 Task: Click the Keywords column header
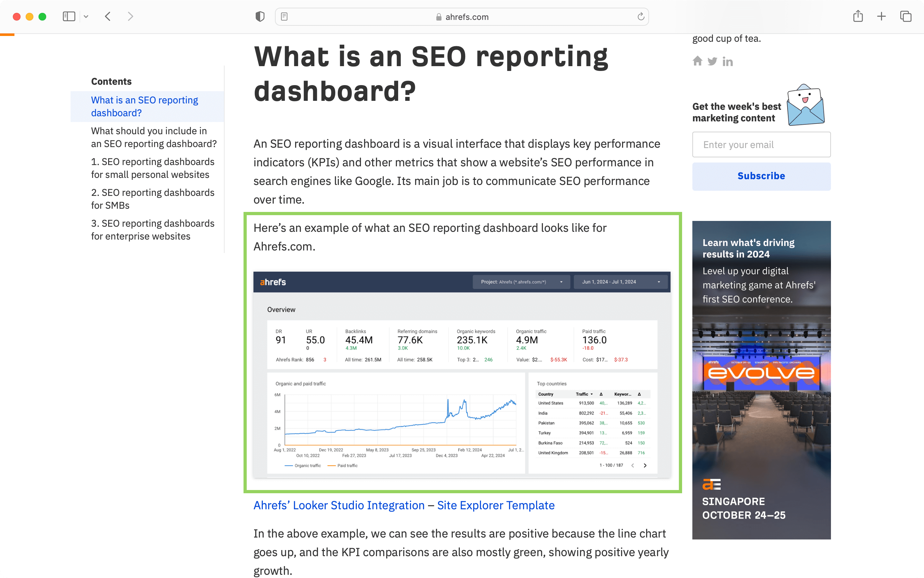click(x=623, y=394)
